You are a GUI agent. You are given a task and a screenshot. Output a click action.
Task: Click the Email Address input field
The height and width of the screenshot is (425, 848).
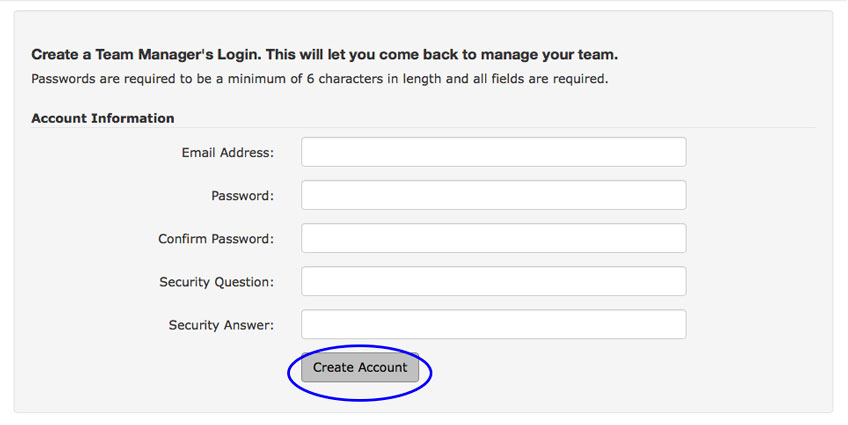pyautogui.click(x=494, y=152)
